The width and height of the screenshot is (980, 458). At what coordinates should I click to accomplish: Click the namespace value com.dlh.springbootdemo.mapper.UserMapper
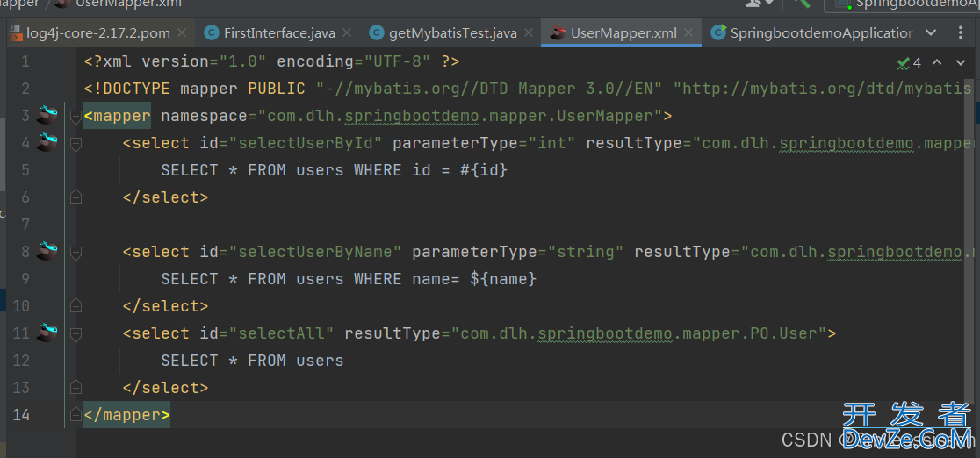[461, 116]
